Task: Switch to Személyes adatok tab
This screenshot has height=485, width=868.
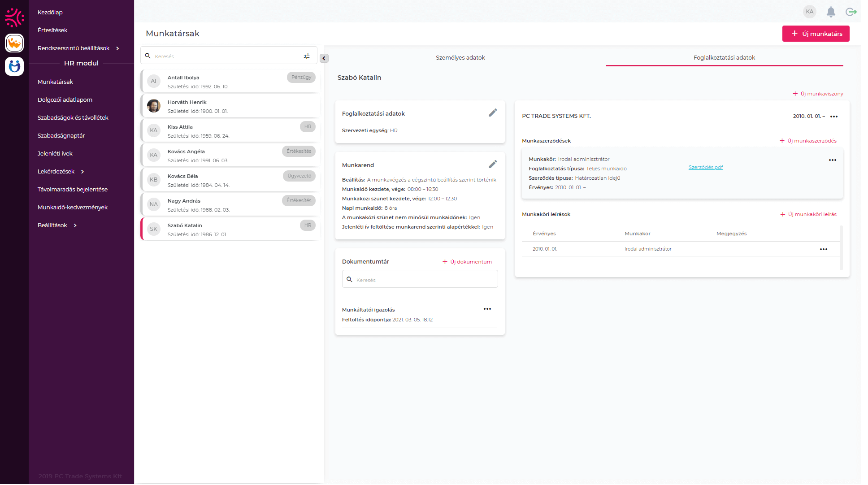Action: (x=460, y=58)
